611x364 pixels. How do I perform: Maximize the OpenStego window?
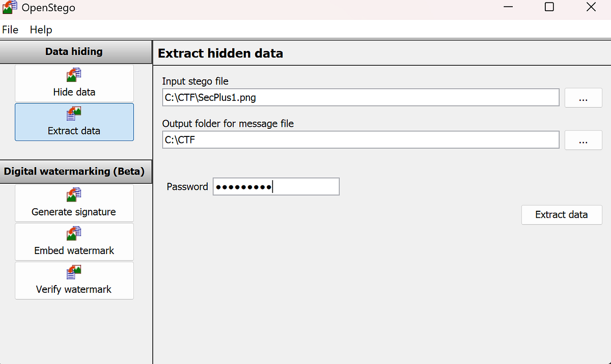[549, 7]
